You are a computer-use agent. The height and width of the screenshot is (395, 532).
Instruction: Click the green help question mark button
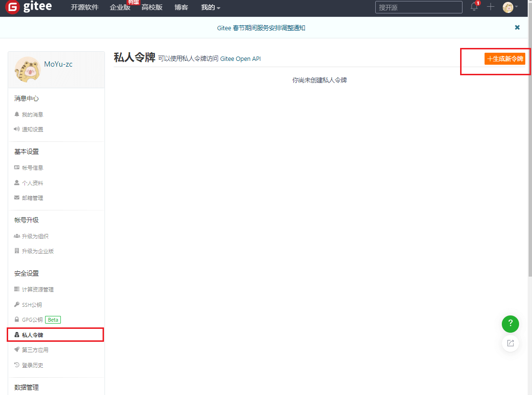pos(510,324)
